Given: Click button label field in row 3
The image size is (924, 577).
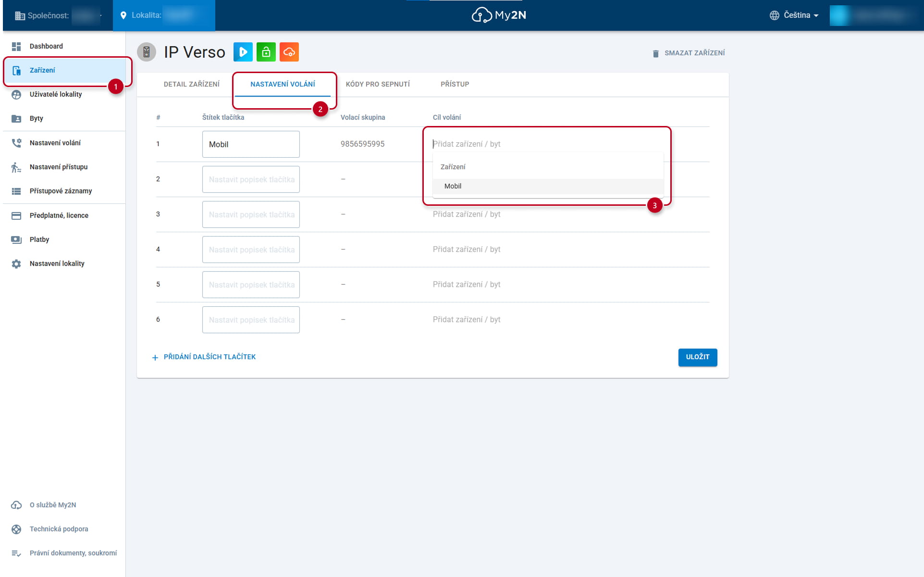Looking at the screenshot, I should [x=251, y=214].
